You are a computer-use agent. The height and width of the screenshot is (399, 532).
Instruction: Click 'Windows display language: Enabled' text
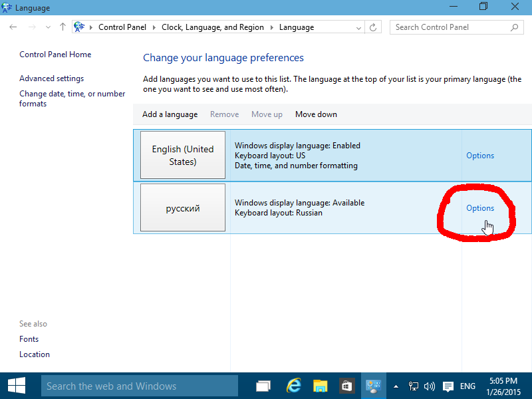pyautogui.click(x=297, y=146)
